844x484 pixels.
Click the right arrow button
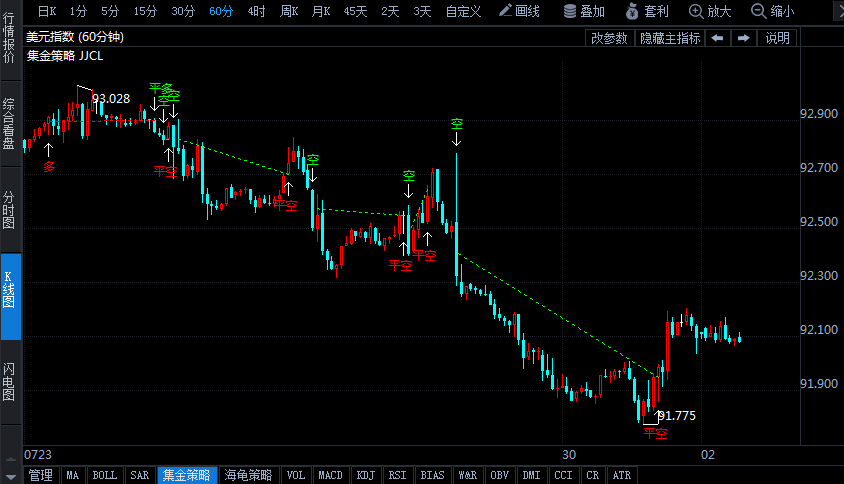(x=744, y=38)
